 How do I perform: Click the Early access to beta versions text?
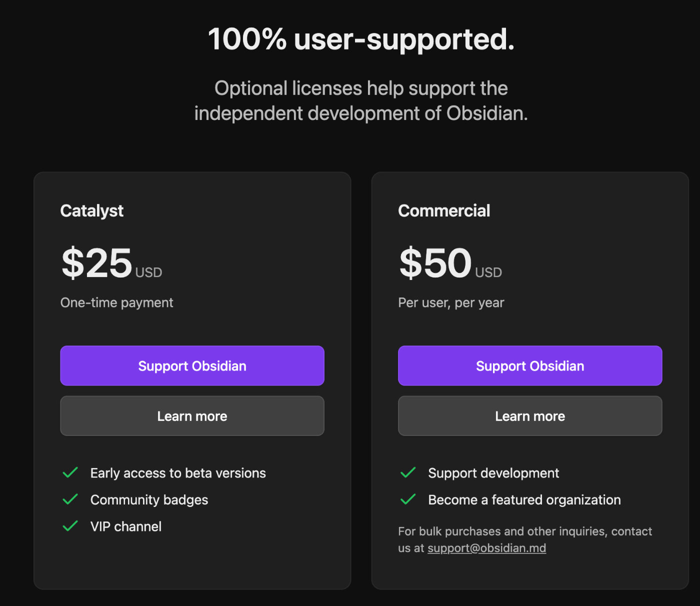(178, 473)
